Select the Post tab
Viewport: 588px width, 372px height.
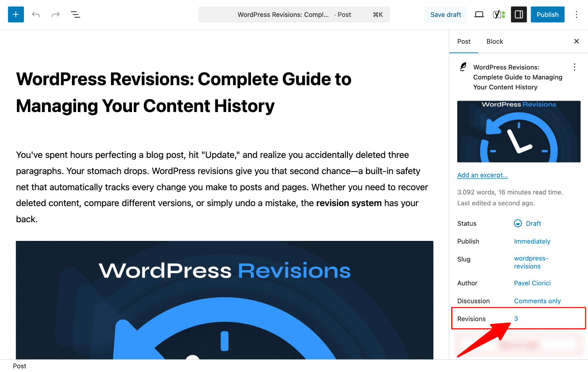463,41
